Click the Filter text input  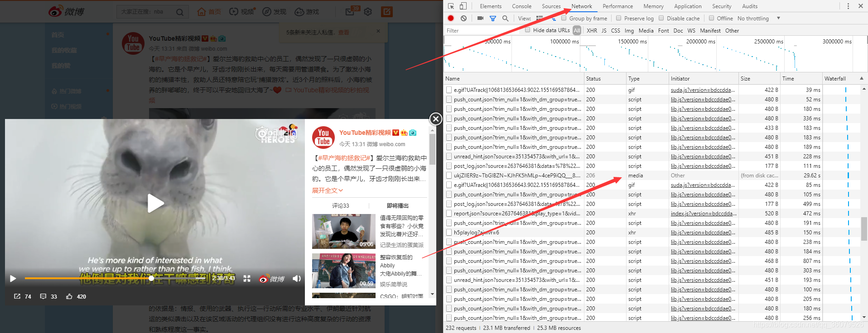482,30
